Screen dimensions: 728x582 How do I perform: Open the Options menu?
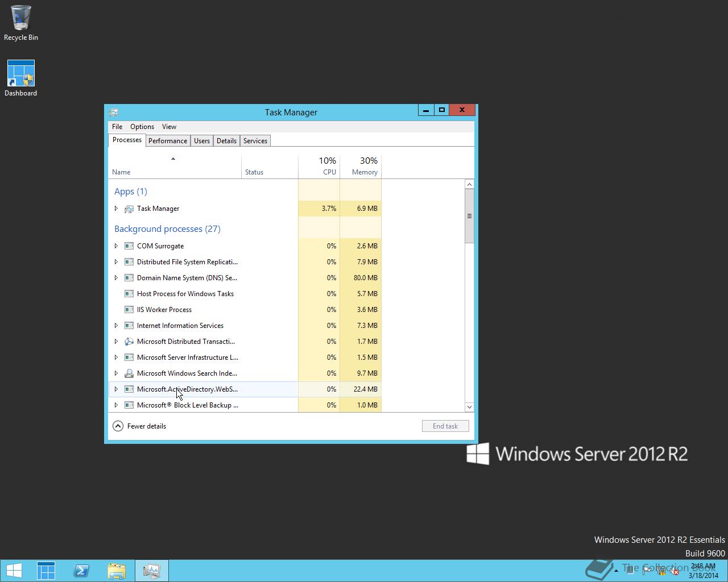tap(142, 127)
